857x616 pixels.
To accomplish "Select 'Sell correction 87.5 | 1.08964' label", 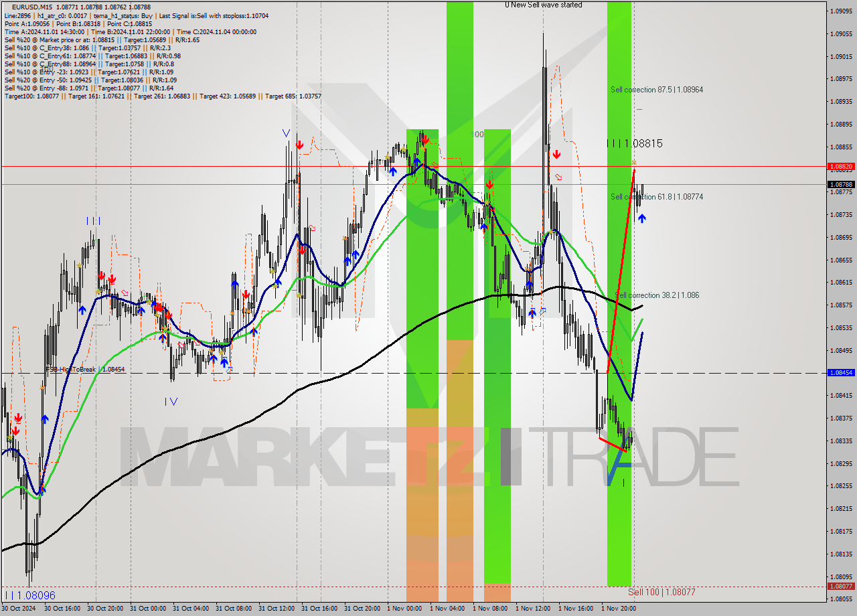I will point(657,89).
